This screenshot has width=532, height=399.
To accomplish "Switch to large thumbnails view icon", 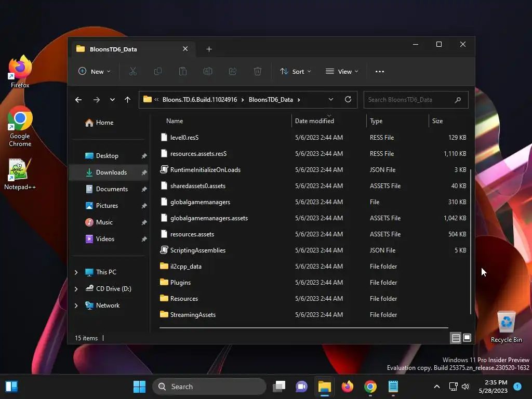I will (x=467, y=338).
